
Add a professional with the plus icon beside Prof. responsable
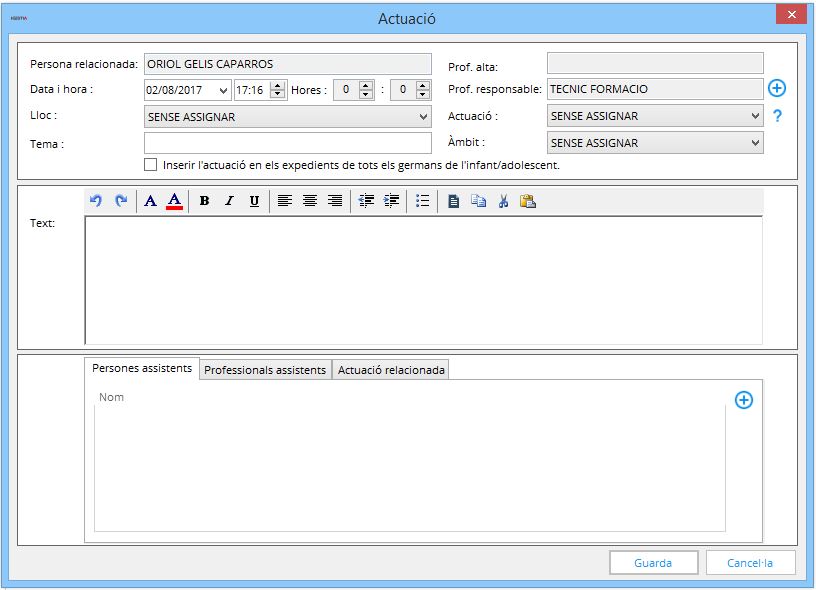coord(777,88)
